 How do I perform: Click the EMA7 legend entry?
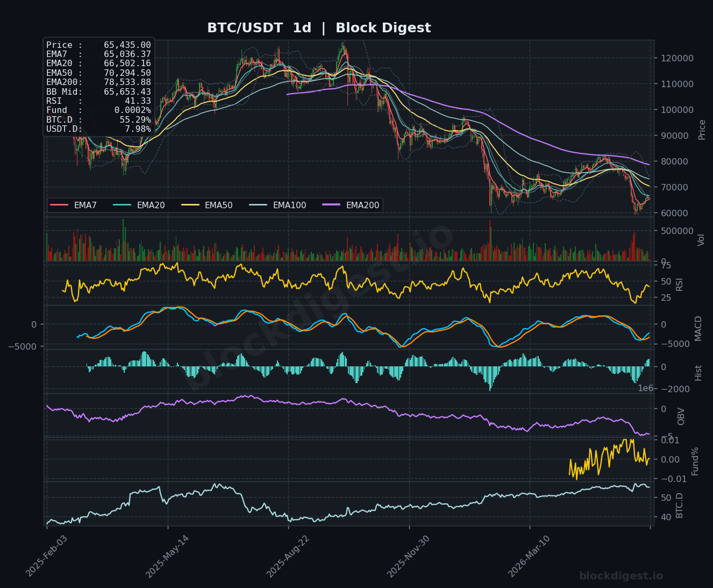74,205
